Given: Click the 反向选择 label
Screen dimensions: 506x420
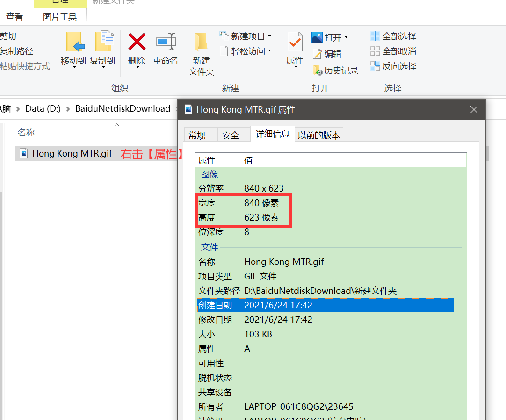Looking at the screenshot, I should (x=399, y=66).
